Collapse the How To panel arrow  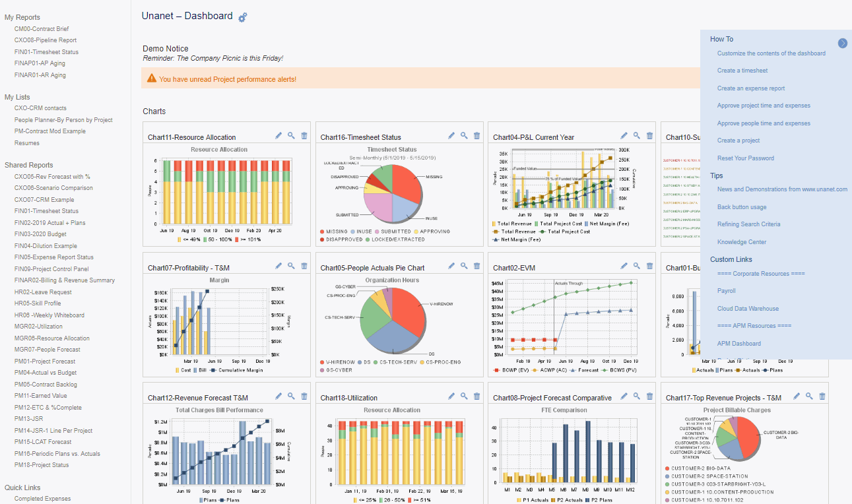tap(843, 43)
